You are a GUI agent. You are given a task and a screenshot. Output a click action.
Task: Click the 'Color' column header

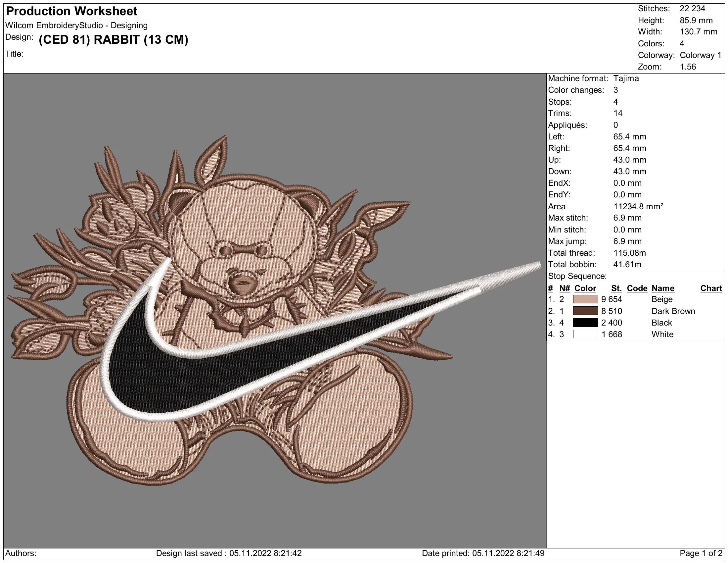coord(585,288)
